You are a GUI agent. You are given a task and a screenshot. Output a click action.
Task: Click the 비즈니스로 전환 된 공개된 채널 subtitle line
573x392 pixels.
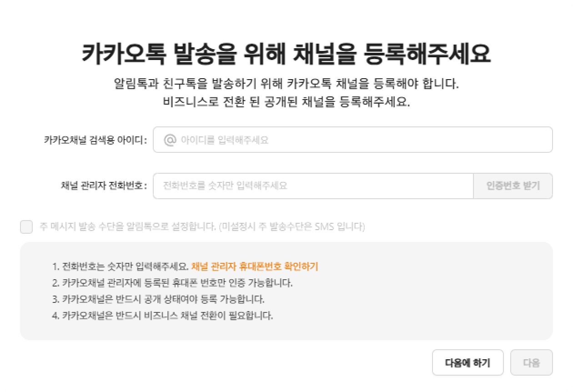click(x=286, y=102)
